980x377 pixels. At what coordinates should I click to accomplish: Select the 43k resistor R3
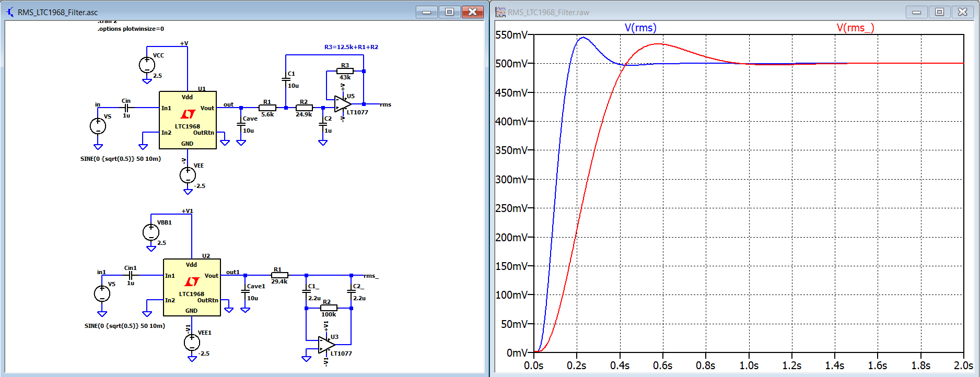point(345,71)
